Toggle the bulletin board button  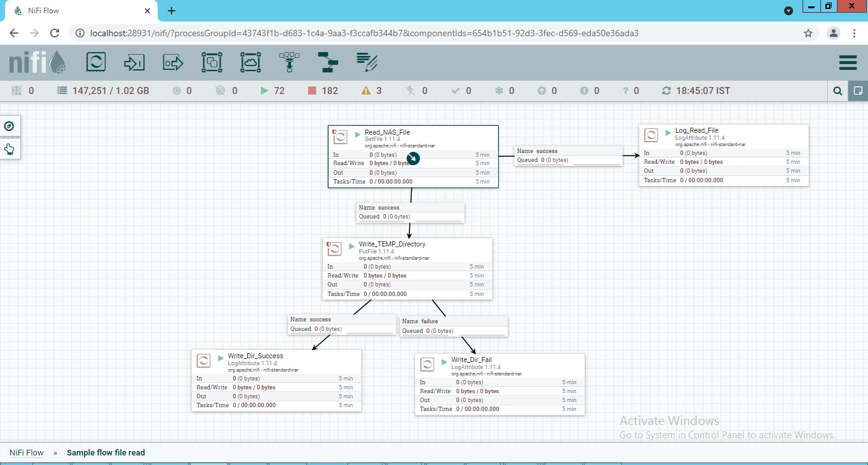click(858, 91)
